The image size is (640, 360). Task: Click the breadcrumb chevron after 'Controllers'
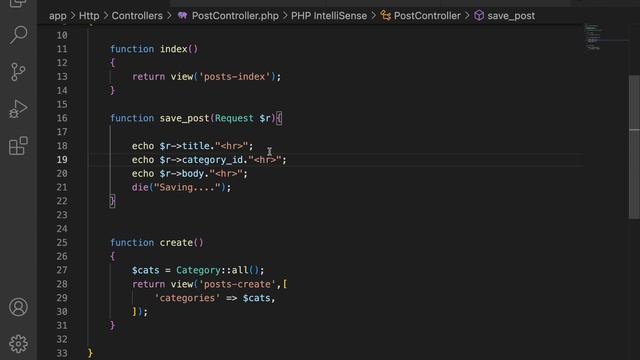coord(169,16)
